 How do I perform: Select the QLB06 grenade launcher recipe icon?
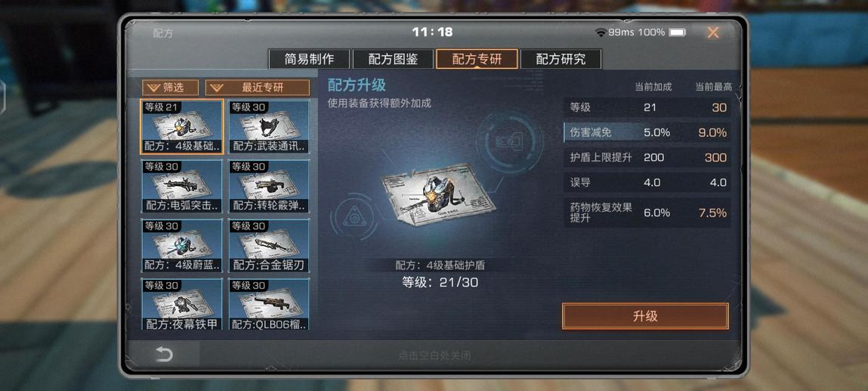click(269, 304)
